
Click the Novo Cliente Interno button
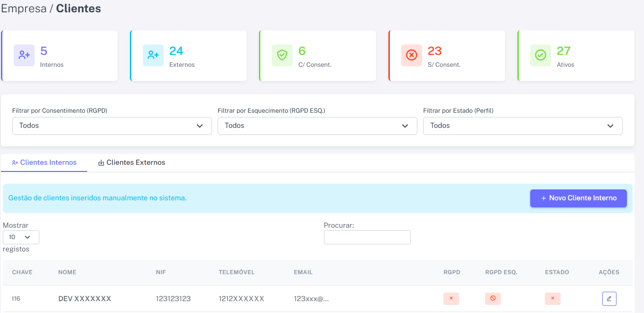[579, 198]
